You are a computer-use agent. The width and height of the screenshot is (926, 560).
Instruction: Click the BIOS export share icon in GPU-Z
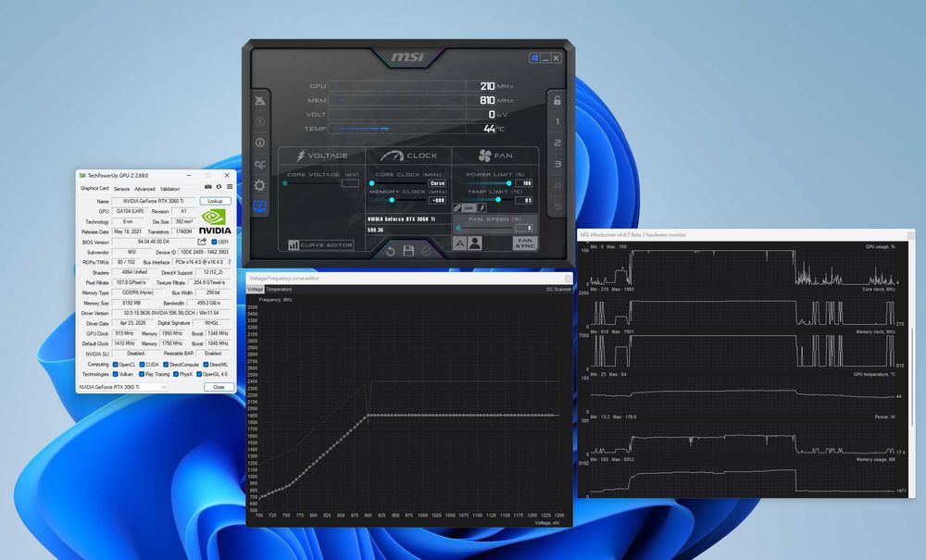(x=202, y=242)
